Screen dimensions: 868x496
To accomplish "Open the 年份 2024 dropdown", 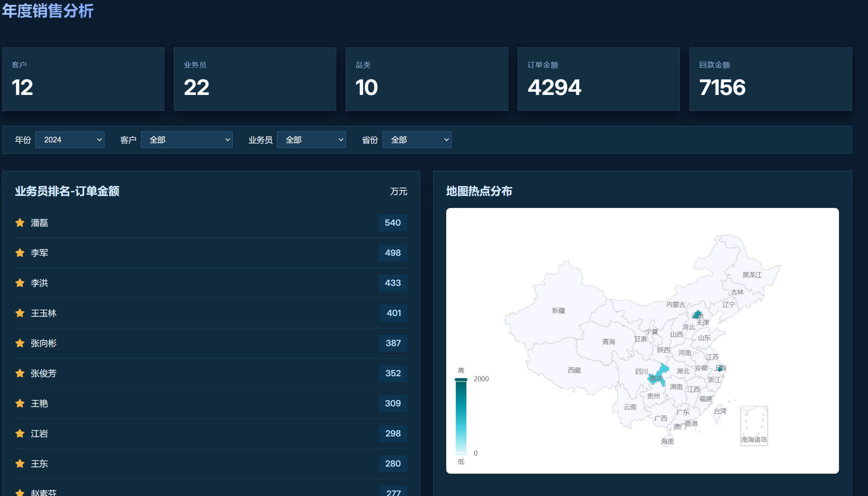I will pyautogui.click(x=70, y=140).
